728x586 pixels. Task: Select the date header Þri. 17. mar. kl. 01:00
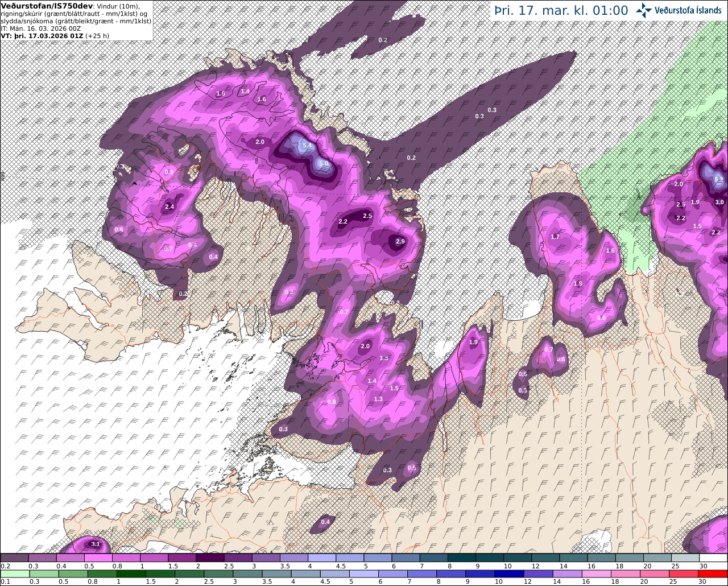click(x=561, y=10)
